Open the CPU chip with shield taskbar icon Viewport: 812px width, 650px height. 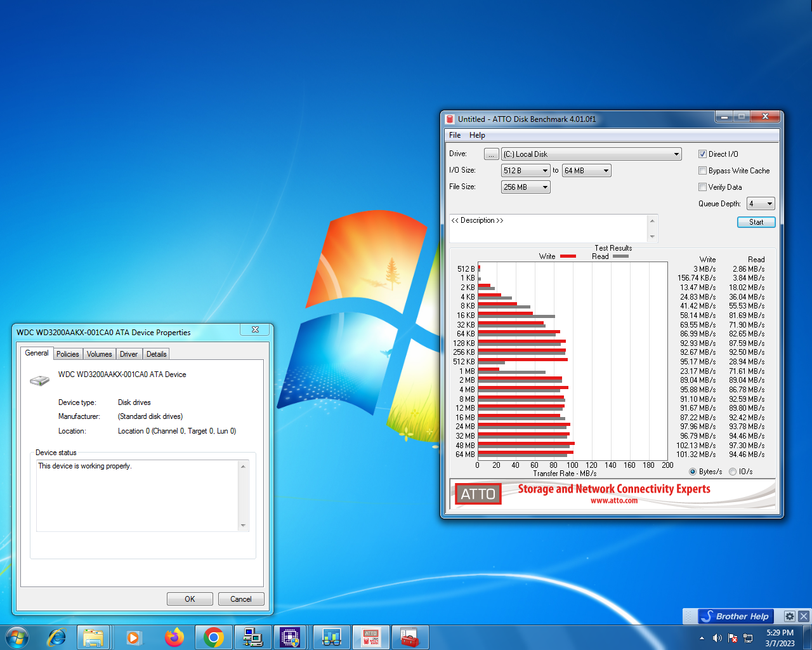(x=290, y=637)
